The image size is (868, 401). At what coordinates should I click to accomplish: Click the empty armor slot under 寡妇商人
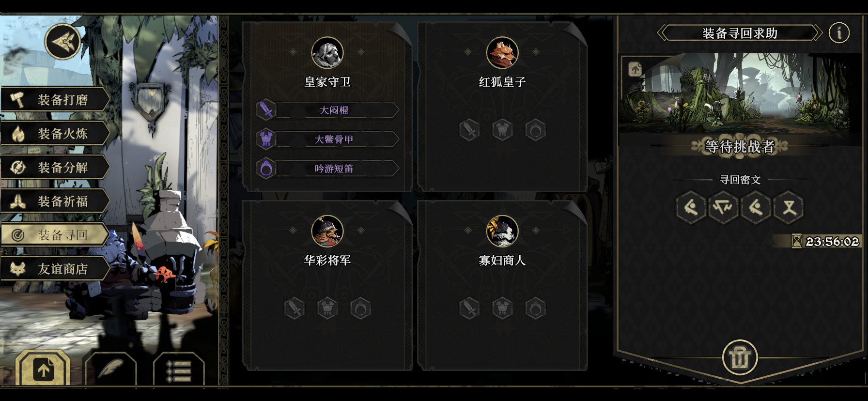[502, 308]
